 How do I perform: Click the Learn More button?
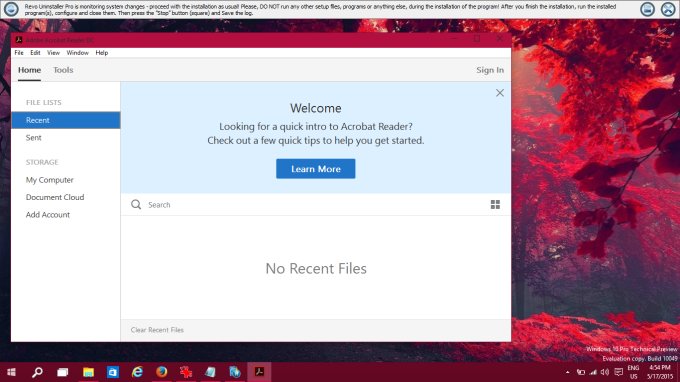click(x=315, y=169)
